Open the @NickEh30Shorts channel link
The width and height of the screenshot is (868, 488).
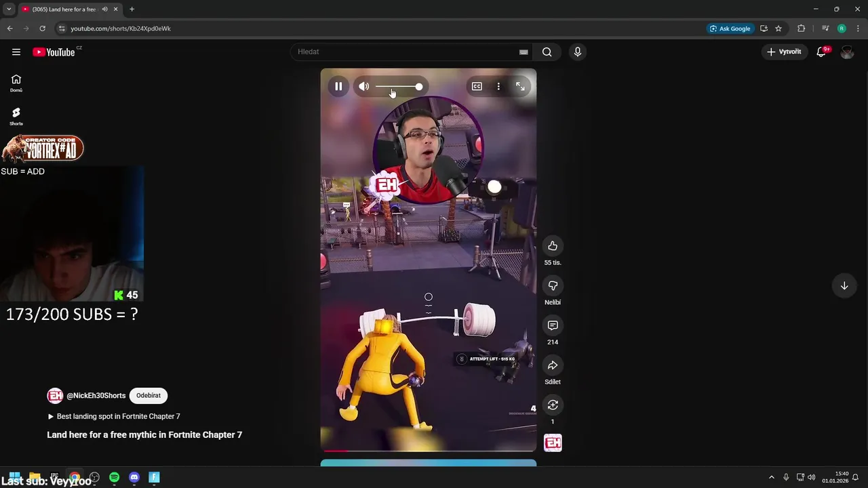tap(96, 396)
